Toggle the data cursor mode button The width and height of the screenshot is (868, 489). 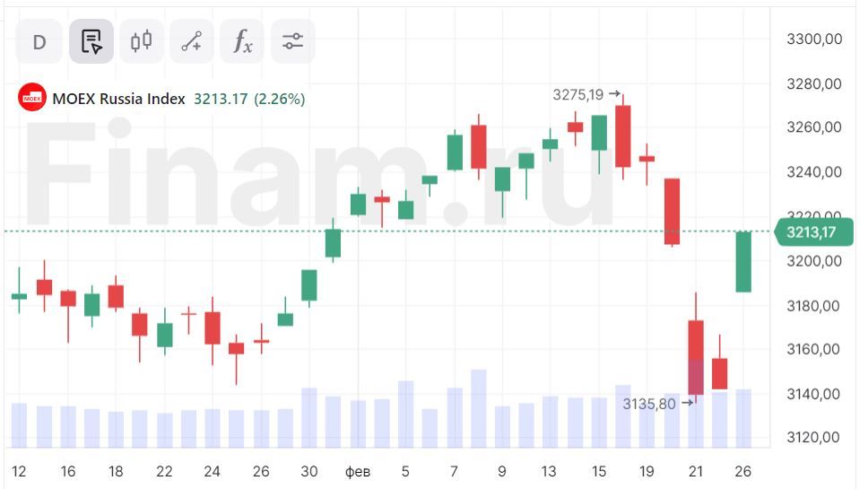[91, 41]
